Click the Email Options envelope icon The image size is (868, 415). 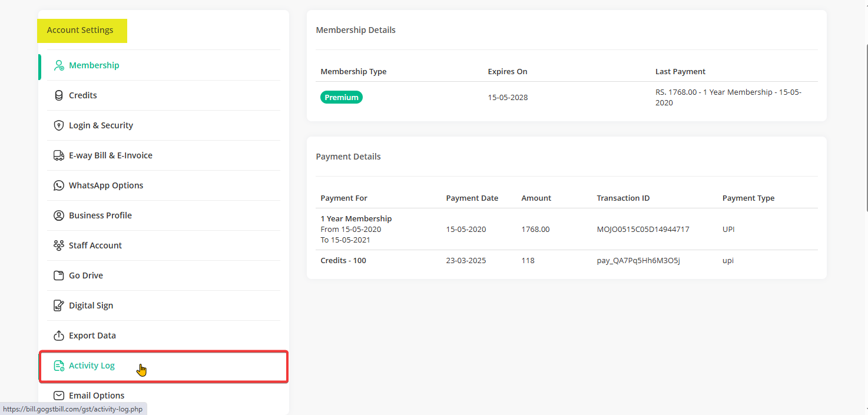tap(59, 396)
